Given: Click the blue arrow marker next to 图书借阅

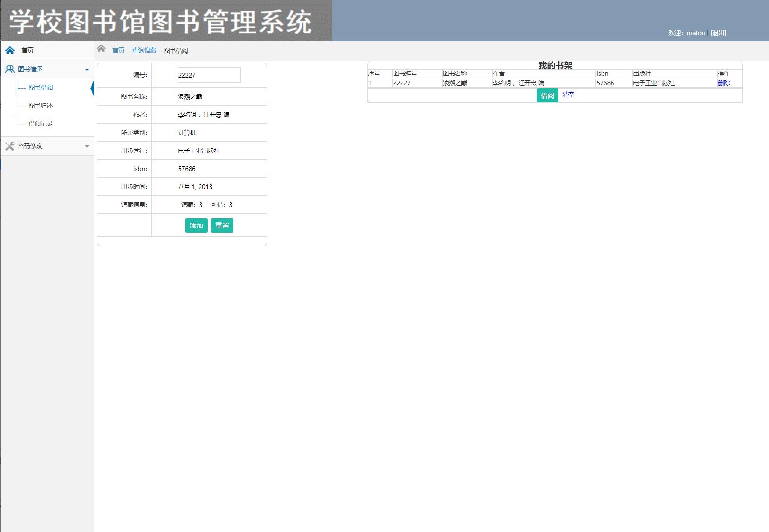Looking at the screenshot, I should 92,88.
